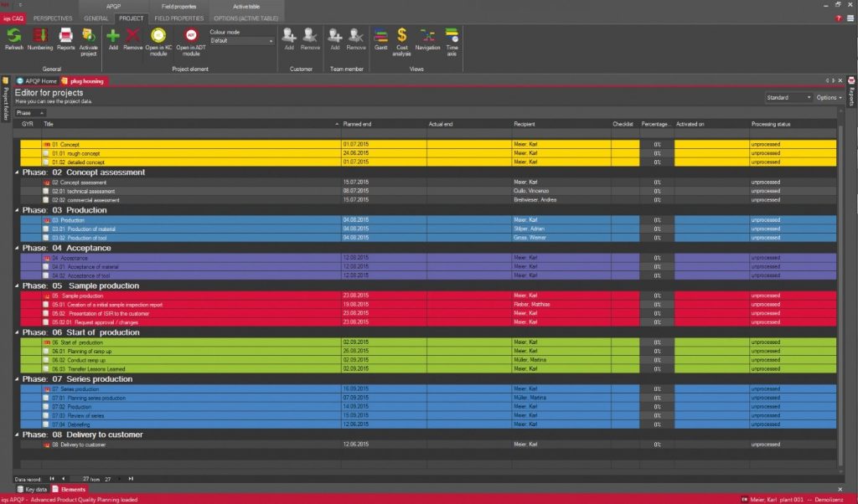
Task: Jump to the first data record
Action: click(x=52, y=478)
